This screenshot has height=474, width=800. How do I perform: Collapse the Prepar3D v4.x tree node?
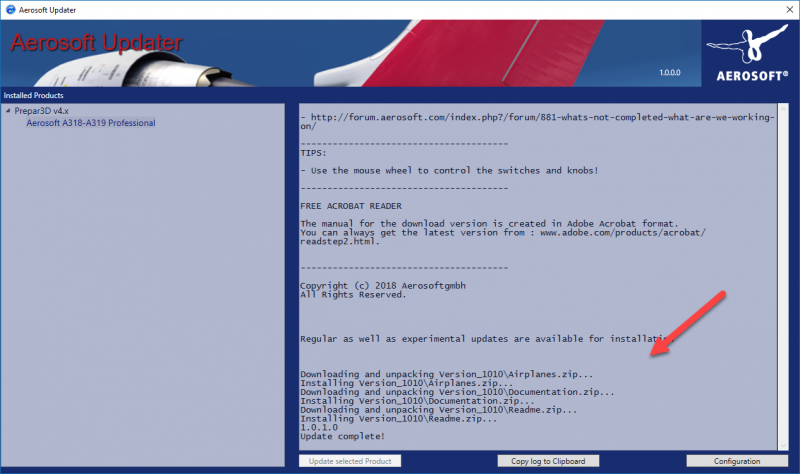click(8, 111)
